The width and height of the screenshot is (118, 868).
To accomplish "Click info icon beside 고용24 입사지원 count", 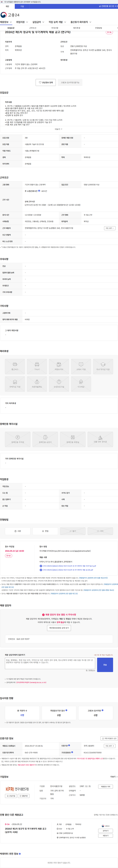I will coord(102,710).
